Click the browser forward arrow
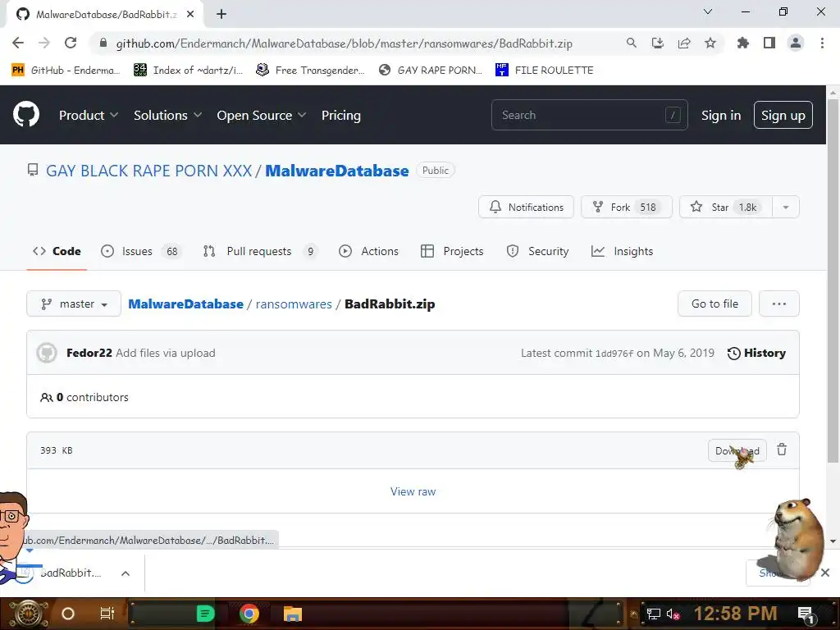The image size is (840, 630). click(44, 43)
